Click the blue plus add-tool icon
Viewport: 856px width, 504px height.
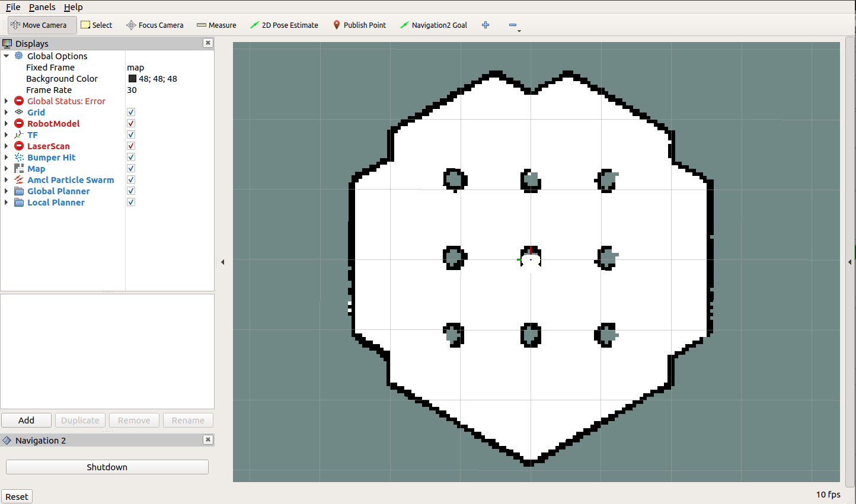click(486, 25)
